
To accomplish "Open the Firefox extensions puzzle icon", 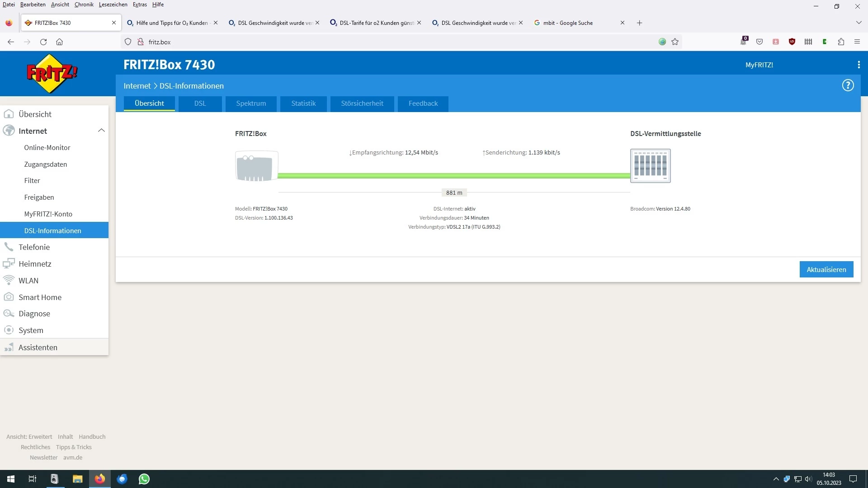I will (x=841, y=42).
